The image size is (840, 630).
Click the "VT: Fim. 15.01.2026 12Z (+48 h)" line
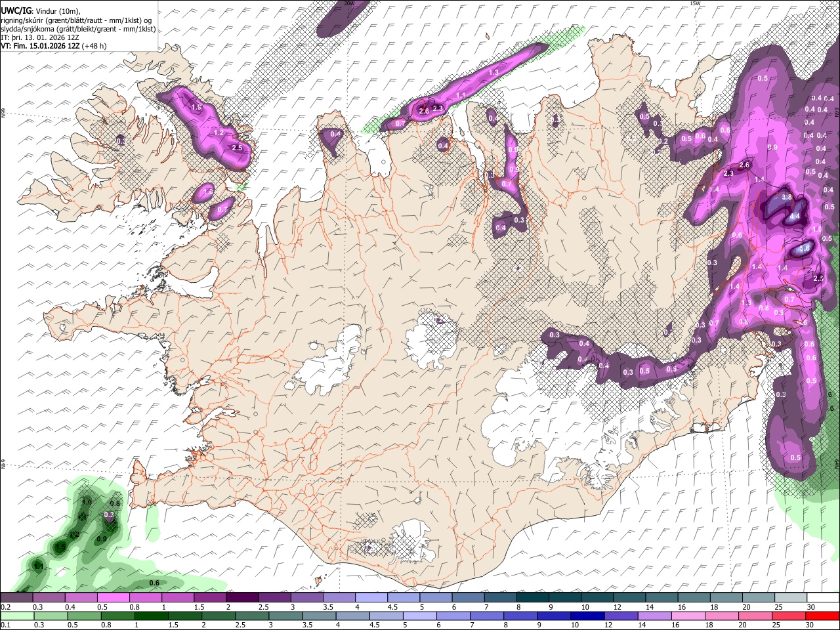(x=53, y=46)
